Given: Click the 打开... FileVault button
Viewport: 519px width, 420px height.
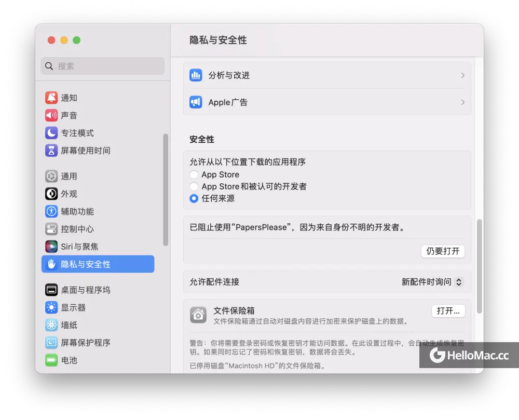Looking at the screenshot, I should [448, 311].
